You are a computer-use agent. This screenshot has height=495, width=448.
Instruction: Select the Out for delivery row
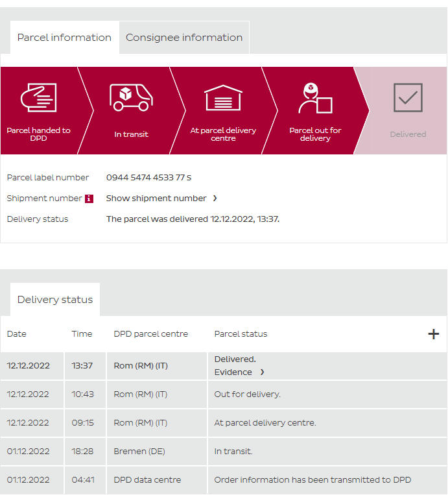point(247,394)
